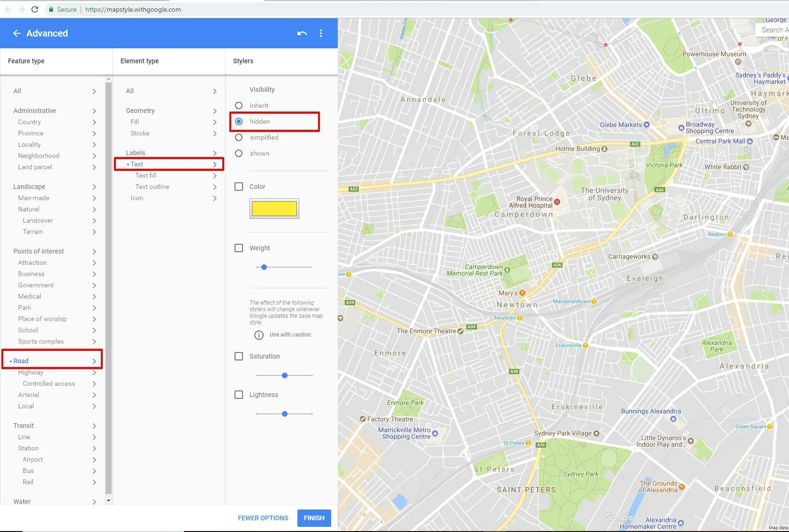The height and width of the screenshot is (532, 789).
Task: Select the inherit visibility option
Action: coord(239,105)
